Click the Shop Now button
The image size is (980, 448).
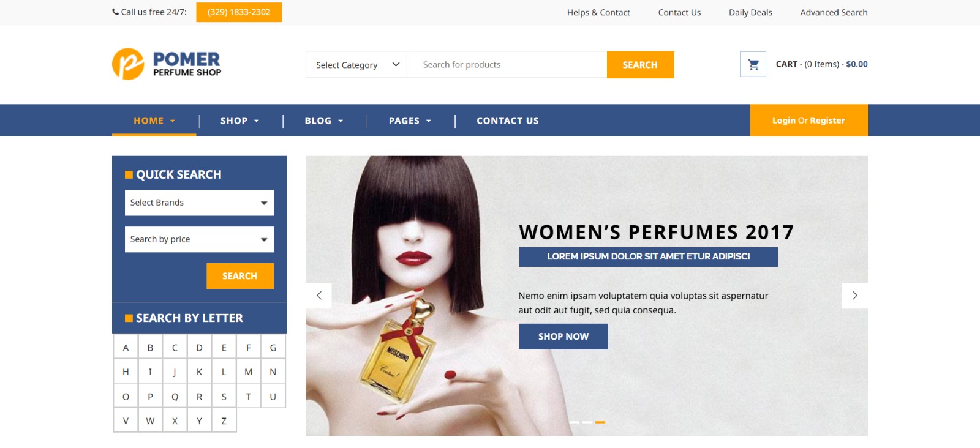pos(563,337)
